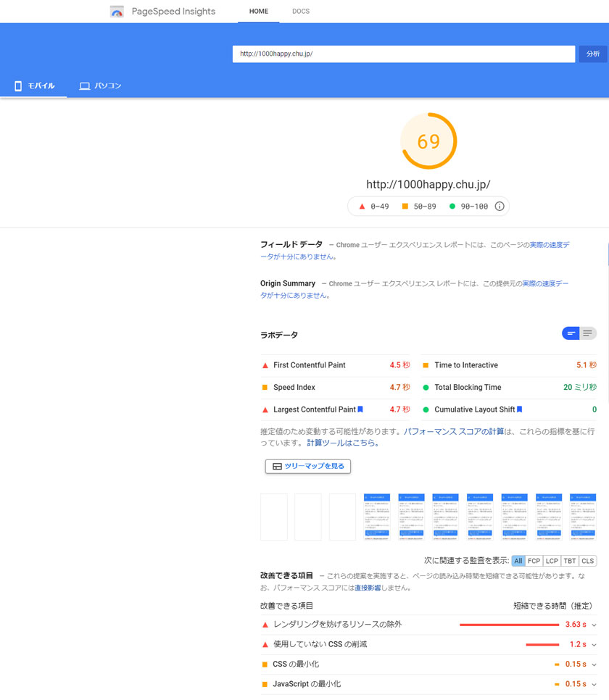
Task: Select the All audit filter
Action: (x=518, y=561)
